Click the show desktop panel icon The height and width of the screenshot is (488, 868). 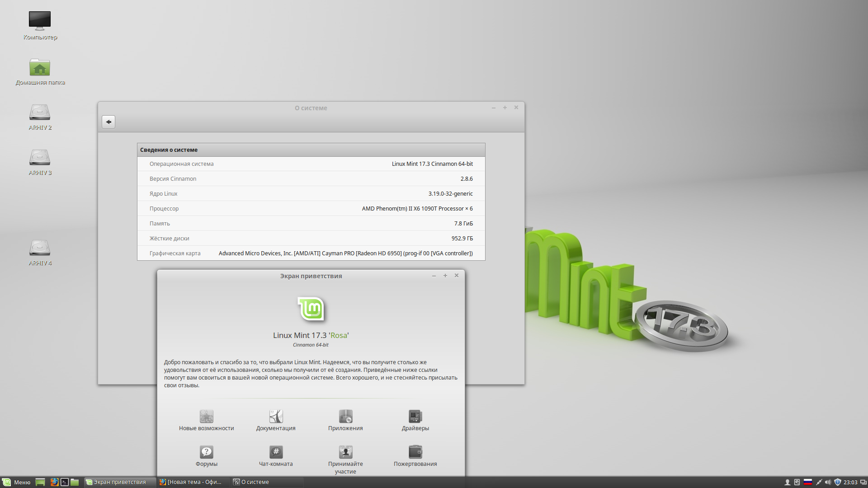point(40,482)
